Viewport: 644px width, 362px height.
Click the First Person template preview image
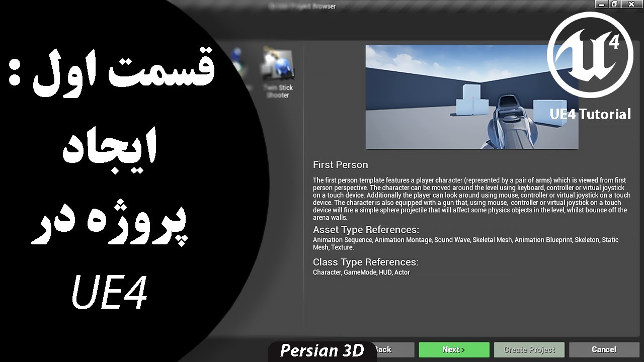pos(472,97)
